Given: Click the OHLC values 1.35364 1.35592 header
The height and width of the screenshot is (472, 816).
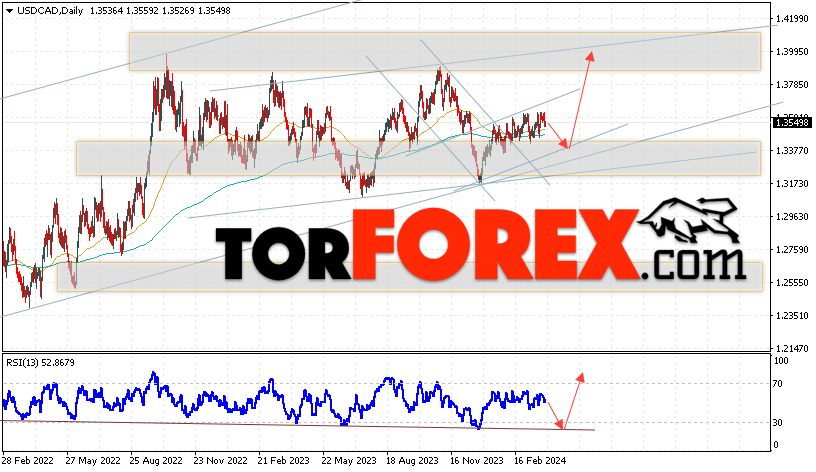Looking at the screenshot, I should 123,10.
